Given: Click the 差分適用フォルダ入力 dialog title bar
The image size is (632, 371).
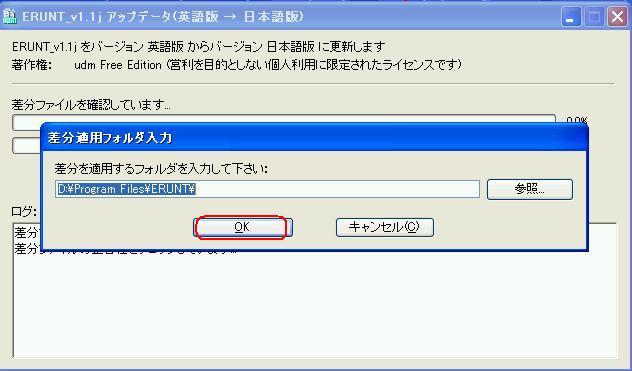Looking at the screenshot, I should click(314, 138).
